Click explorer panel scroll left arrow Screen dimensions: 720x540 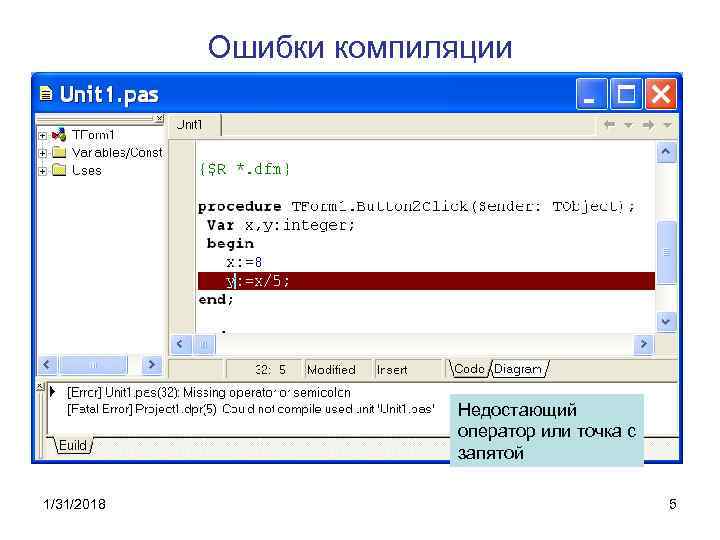coord(47,365)
